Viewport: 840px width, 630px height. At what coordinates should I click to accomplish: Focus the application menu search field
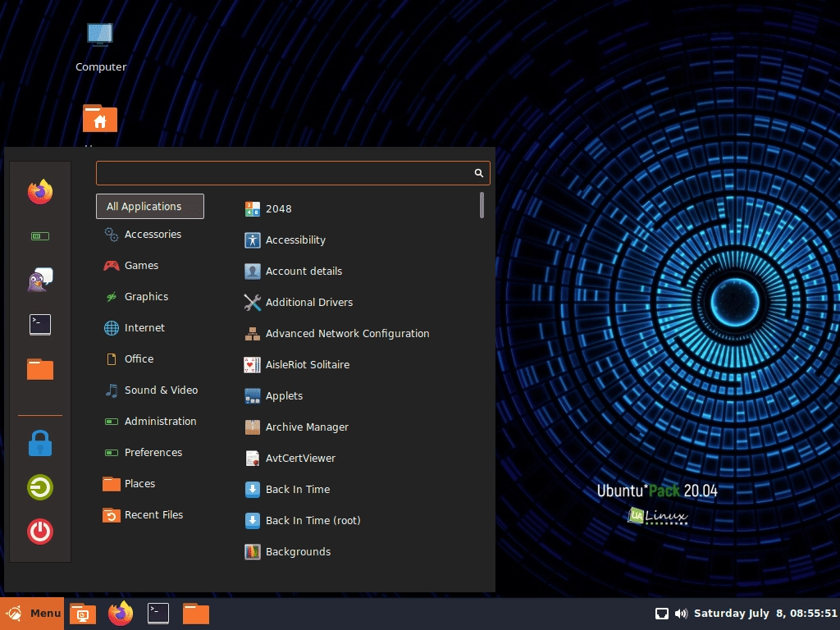coord(293,173)
